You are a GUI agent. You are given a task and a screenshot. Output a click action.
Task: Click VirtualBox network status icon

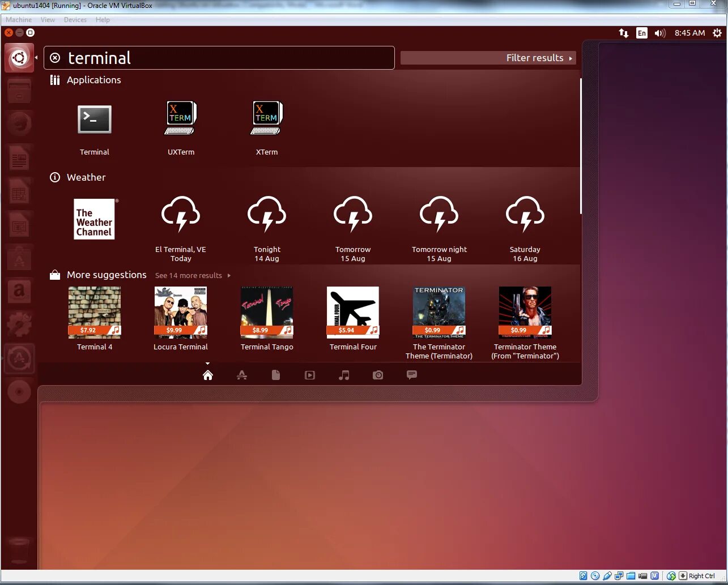[619, 576]
